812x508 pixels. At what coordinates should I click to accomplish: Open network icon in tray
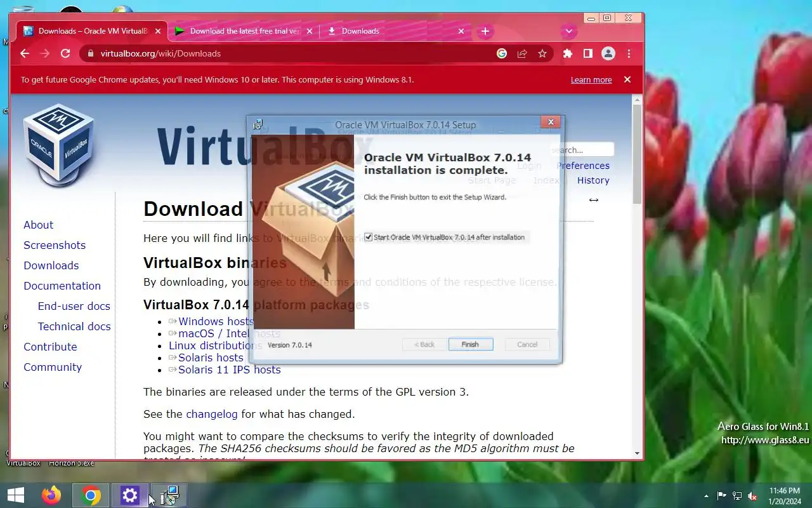[x=737, y=496]
